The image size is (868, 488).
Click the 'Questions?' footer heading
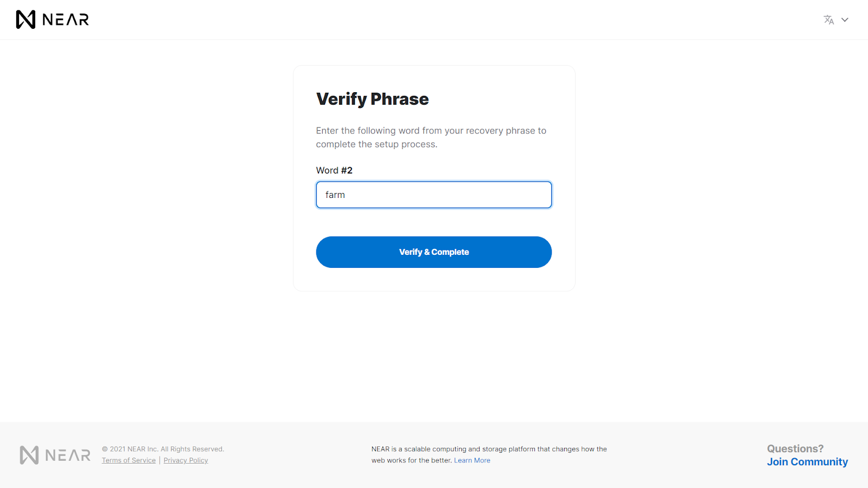tap(795, 448)
